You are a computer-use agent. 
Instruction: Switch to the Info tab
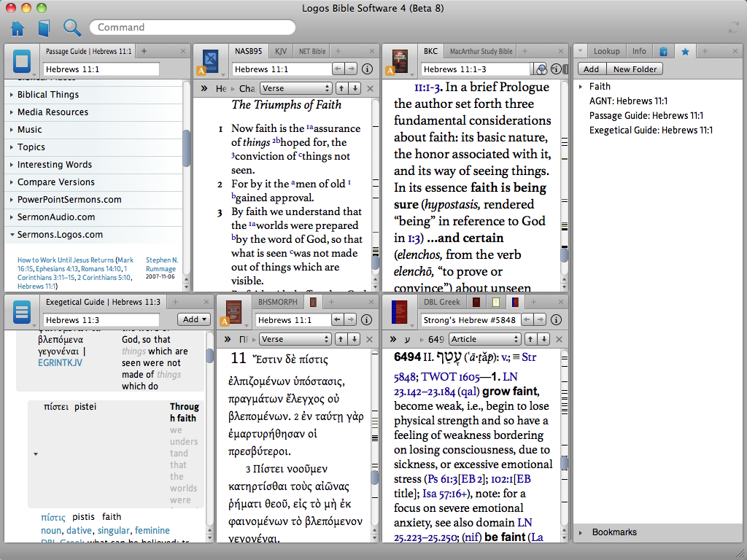(x=639, y=52)
